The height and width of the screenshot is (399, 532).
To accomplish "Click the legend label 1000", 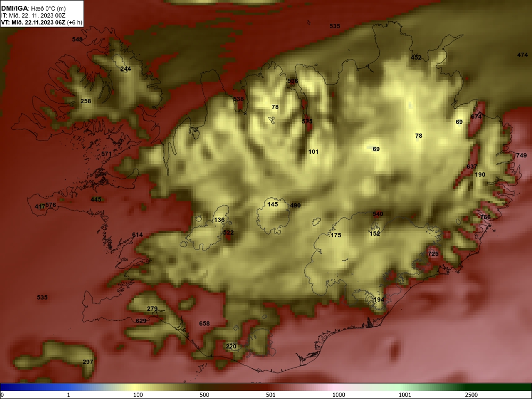I will pyautogui.click(x=338, y=395).
